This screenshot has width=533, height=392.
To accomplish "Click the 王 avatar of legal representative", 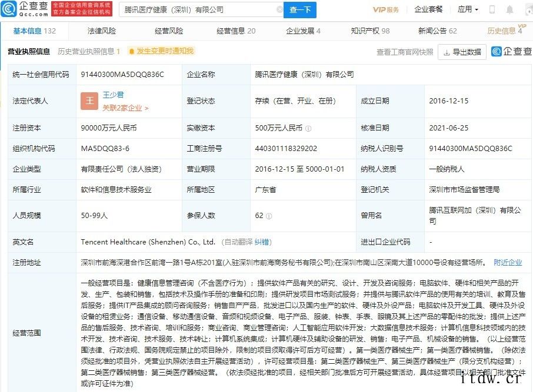I will coord(89,101).
